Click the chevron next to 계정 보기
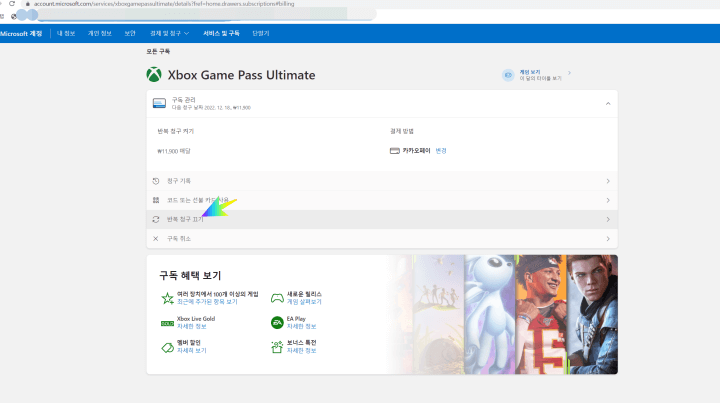 pyautogui.click(x=569, y=73)
